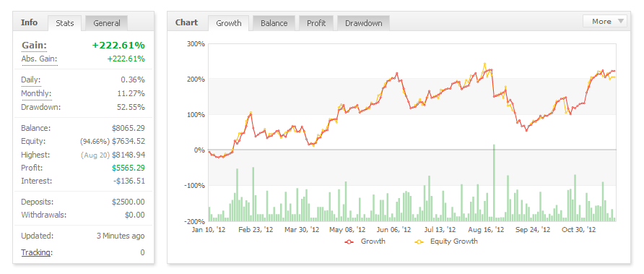This screenshot has height=274, width=644.
Task: Click the Daily label
Action: [31, 80]
